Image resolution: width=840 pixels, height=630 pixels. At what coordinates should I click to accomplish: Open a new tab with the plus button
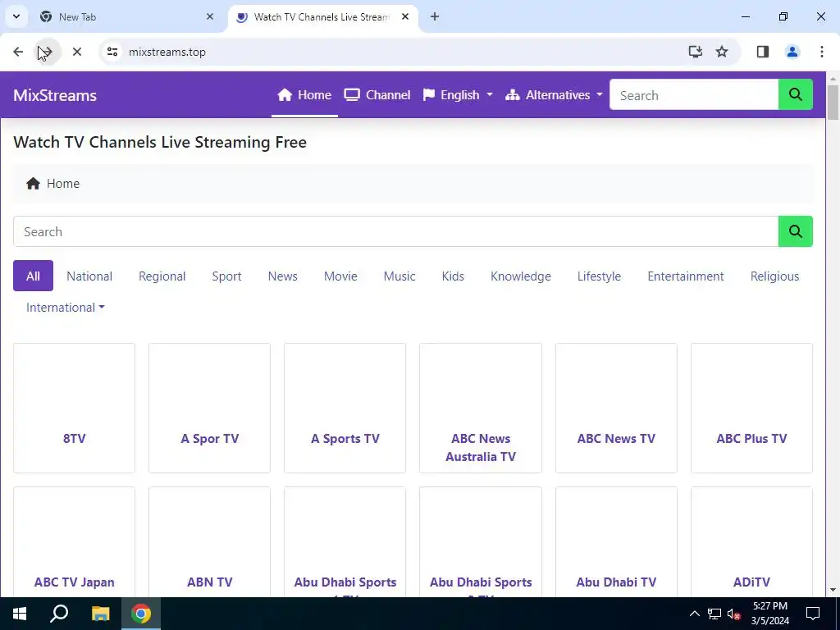pos(435,16)
